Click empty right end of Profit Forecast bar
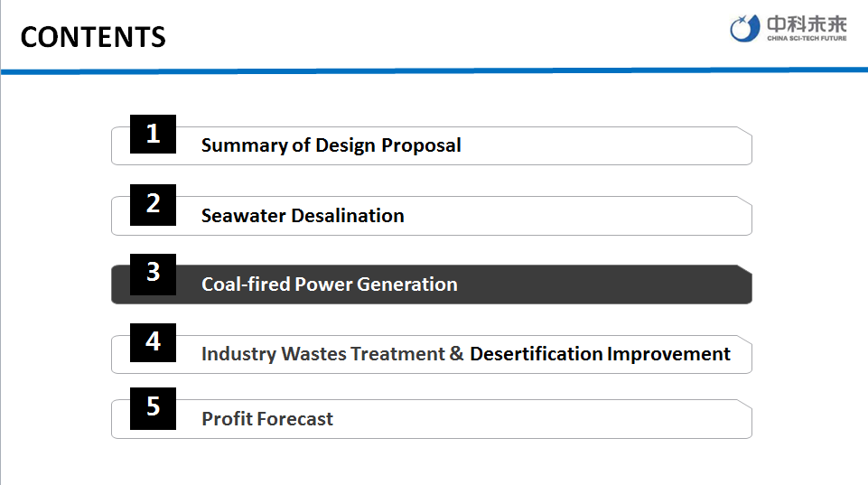Screen dimensions: 868x485 pyautogui.click(x=632, y=419)
